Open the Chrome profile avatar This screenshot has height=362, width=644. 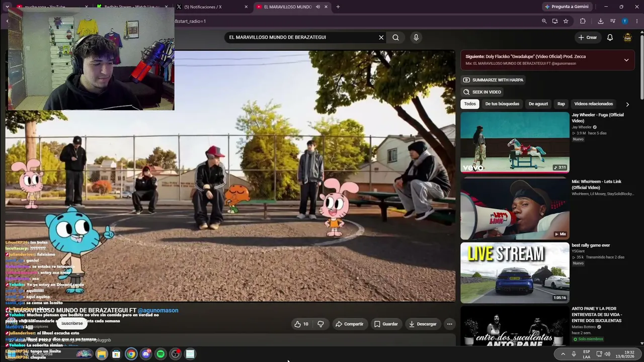tap(625, 21)
